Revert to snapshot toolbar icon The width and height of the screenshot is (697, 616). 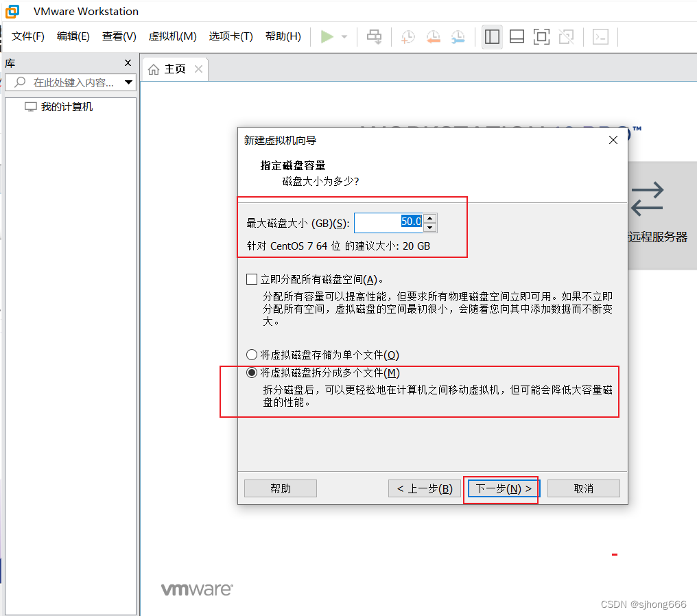point(433,36)
